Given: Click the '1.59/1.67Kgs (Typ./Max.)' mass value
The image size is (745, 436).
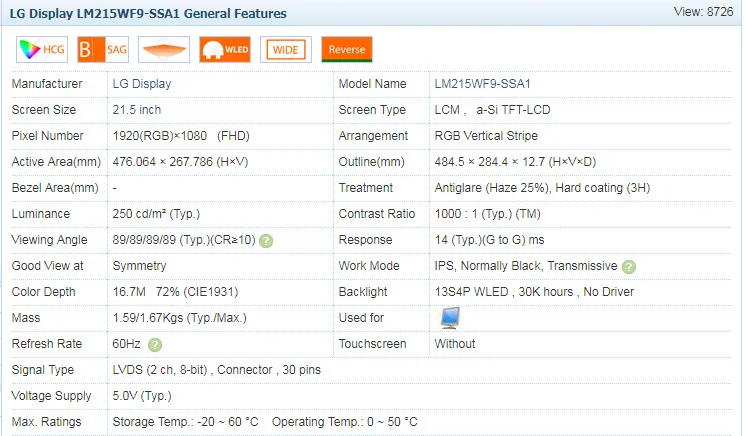Looking at the screenshot, I should pos(180,318).
